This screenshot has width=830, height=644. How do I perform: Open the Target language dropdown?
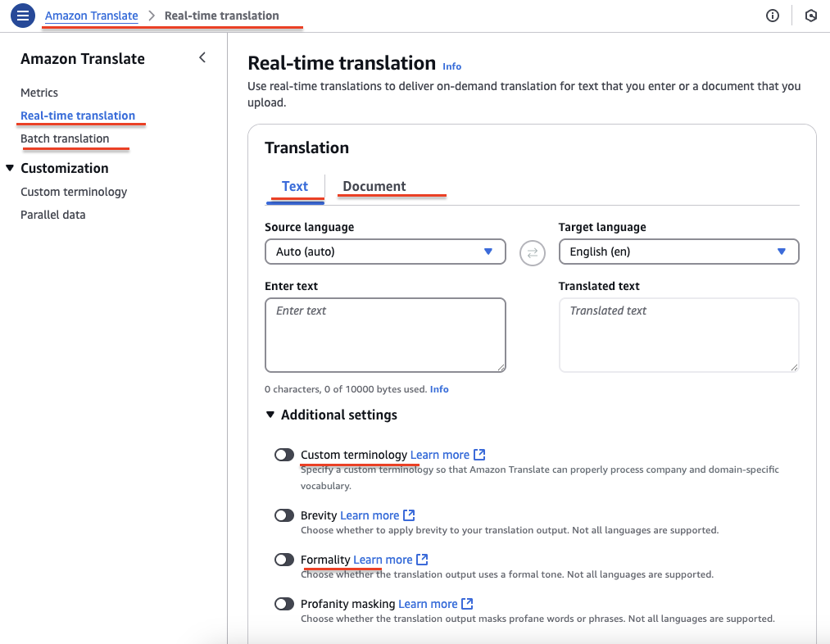tap(678, 252)
